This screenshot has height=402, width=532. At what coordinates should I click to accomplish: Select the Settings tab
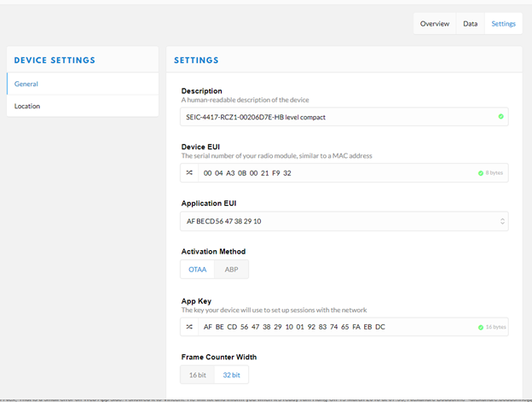[503, 24]
